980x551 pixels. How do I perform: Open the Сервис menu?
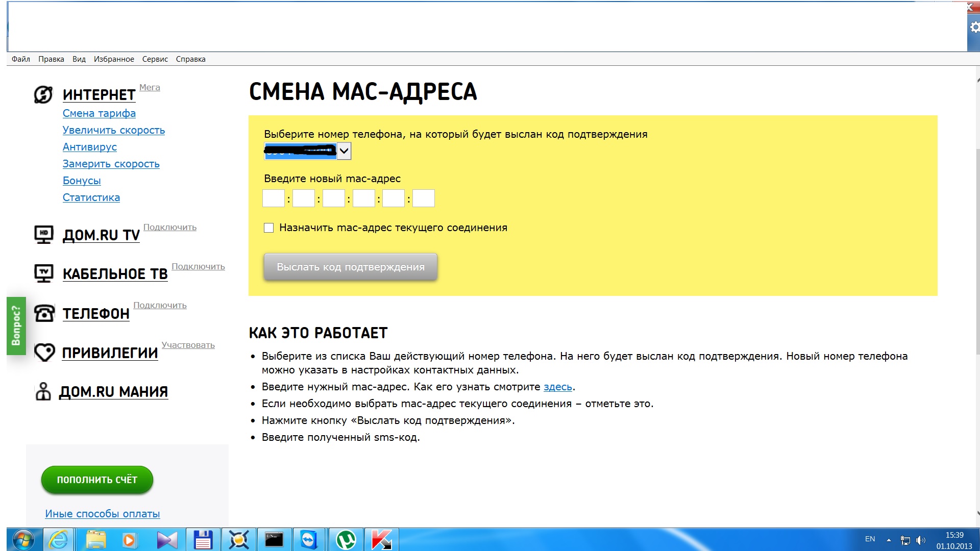click(155, 59)
